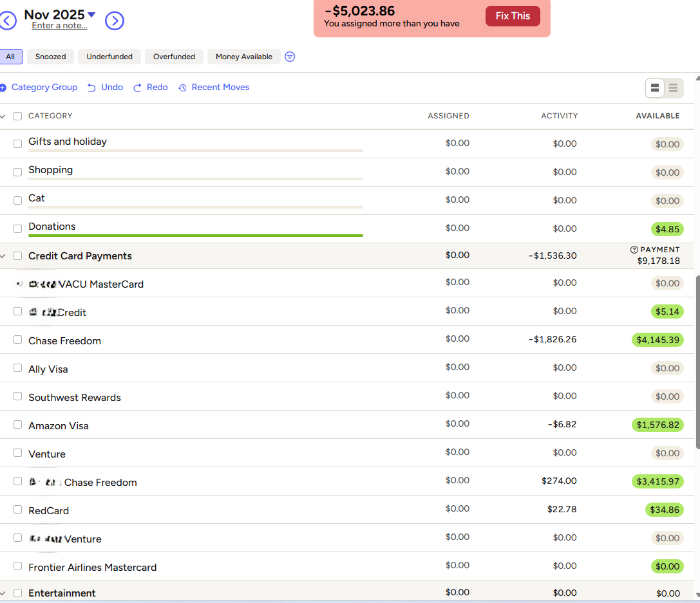Click the Redo arrow icon
This screenshot has width=700, height=603.
click(137, 88)
